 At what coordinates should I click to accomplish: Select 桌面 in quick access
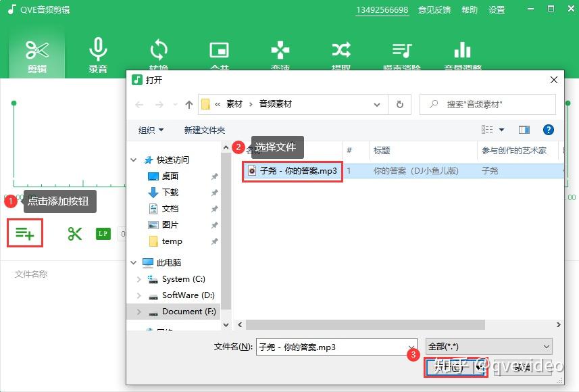(170, 176)
